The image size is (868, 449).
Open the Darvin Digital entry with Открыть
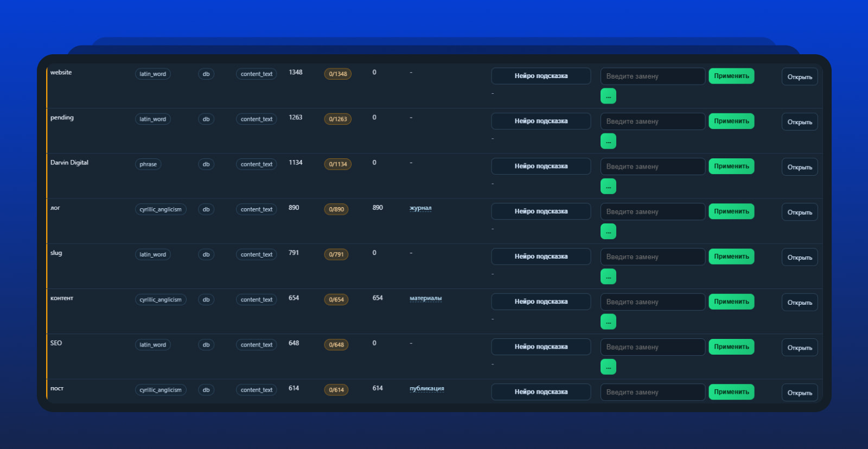point(800,167)
